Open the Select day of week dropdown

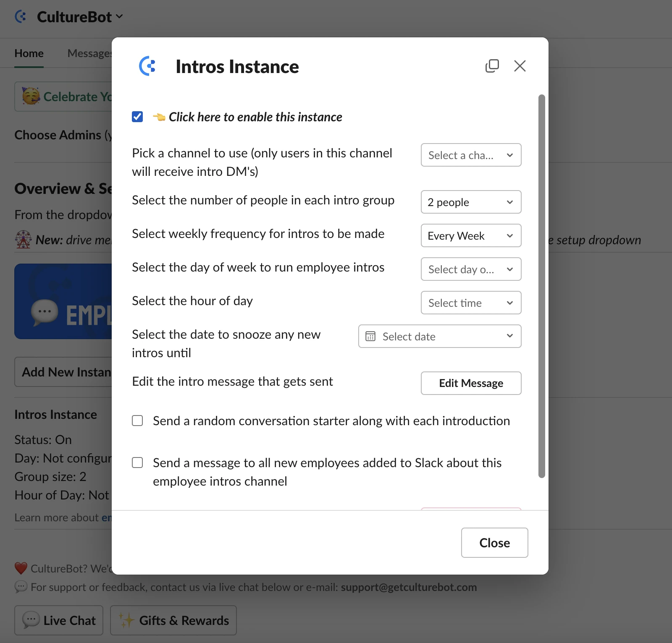471,269
